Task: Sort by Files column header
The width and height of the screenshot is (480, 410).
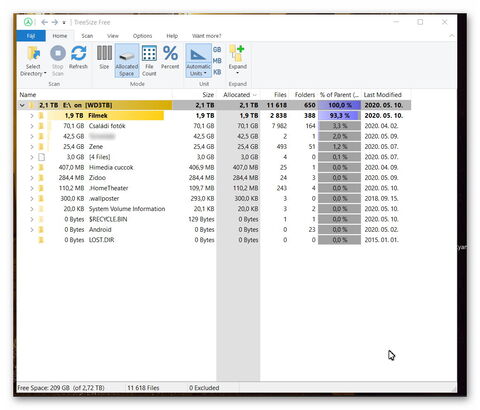Action: click(x=275, y=95)
